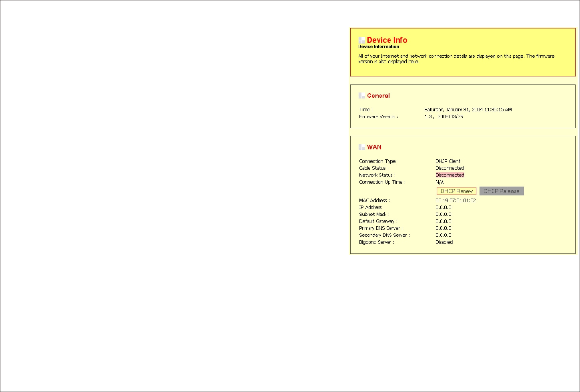The height and width of the screenshot is (392, 580).
Task: Select MAC address 00:19:57:01:01:02
Action: [x=456, y=201]
